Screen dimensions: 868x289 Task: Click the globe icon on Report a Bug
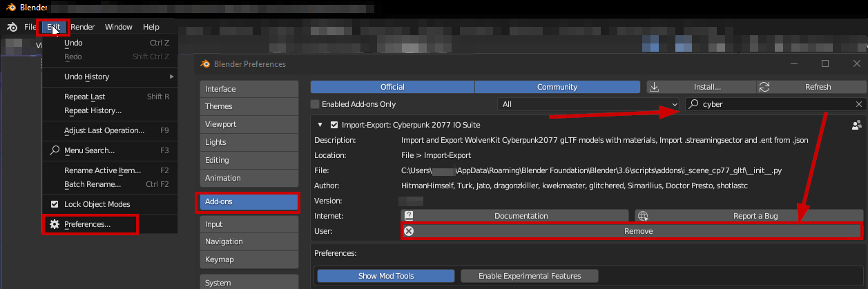click(644, 216)
